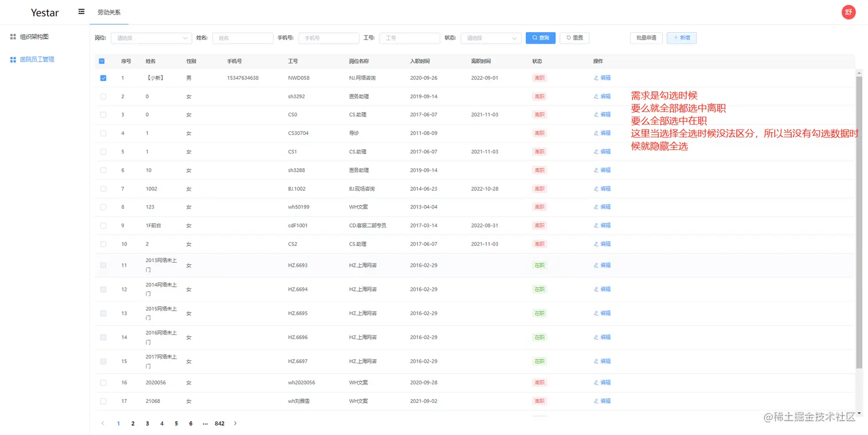The height and width of the screenshot is (435, 868).
Task: Click the table vertical scrollbar
Action: tap(859, 222)
